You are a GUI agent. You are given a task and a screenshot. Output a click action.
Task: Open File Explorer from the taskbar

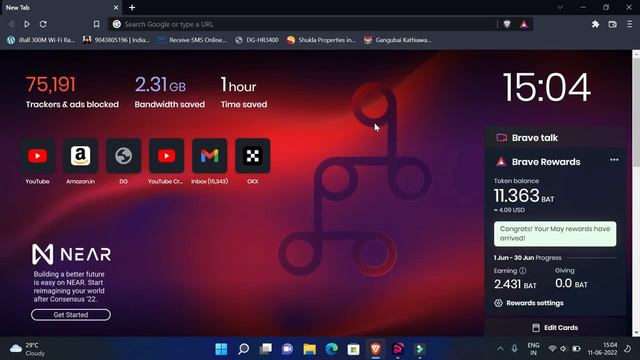pos(309,349)
